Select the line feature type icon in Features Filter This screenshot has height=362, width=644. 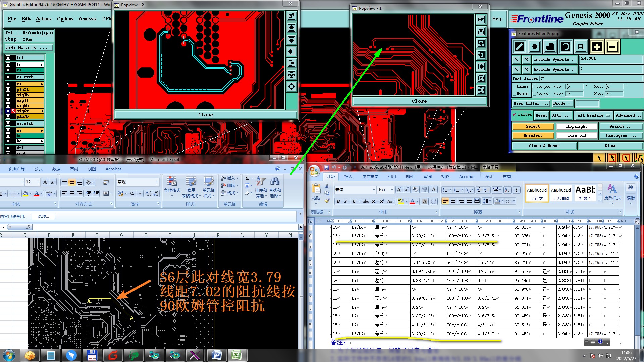pos(519,47)
